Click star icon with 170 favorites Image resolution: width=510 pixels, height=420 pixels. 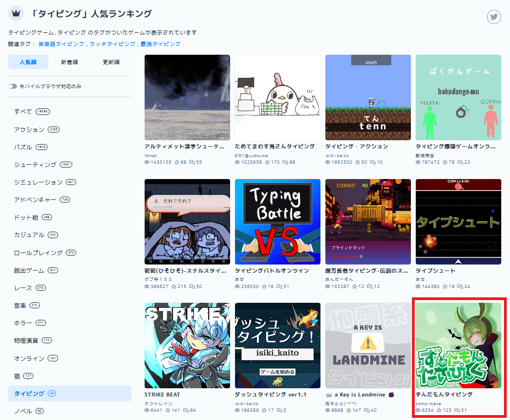click(x=267, y=162)
